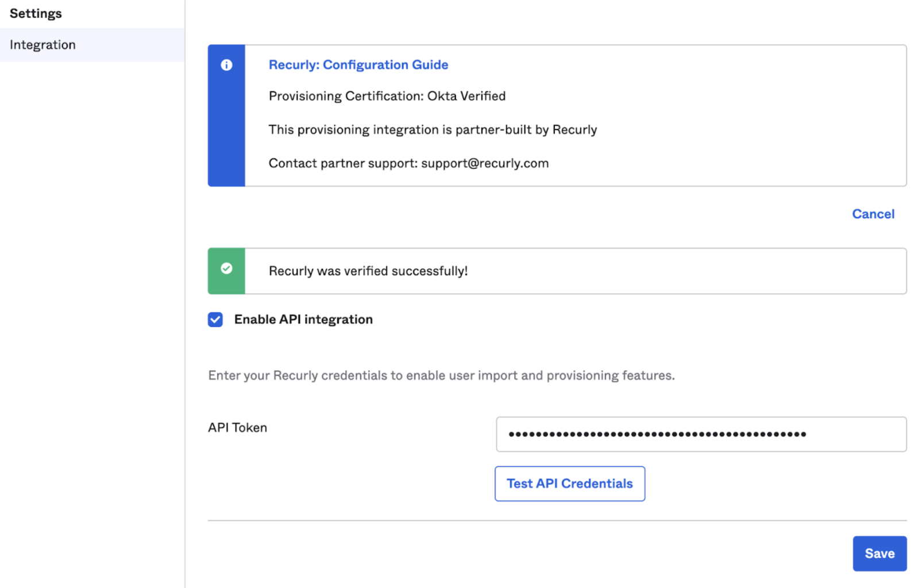Viewport: 922px width, 588px height.
Task: Click the 'Recurly was verified successfully!' message
Action: click(x=368, y=271)
